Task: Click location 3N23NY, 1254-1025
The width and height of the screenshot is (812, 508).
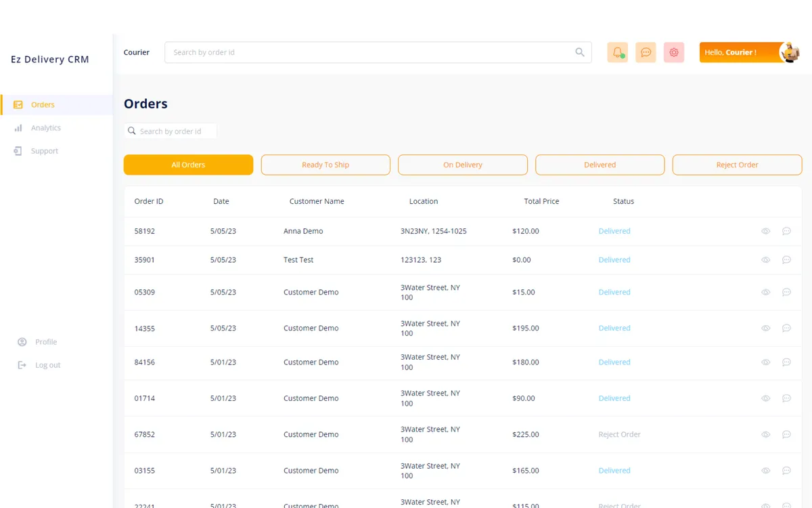Action: click(434, 231)
